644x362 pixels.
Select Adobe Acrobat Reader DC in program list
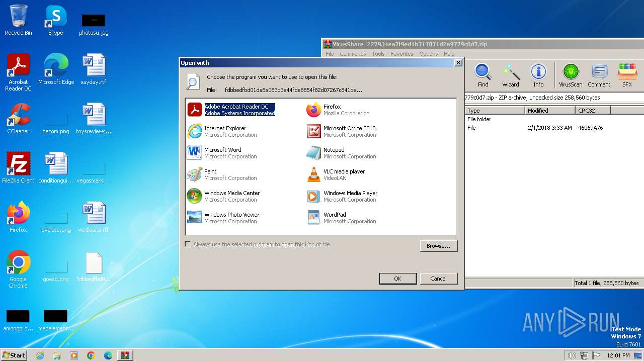(231, 110)
